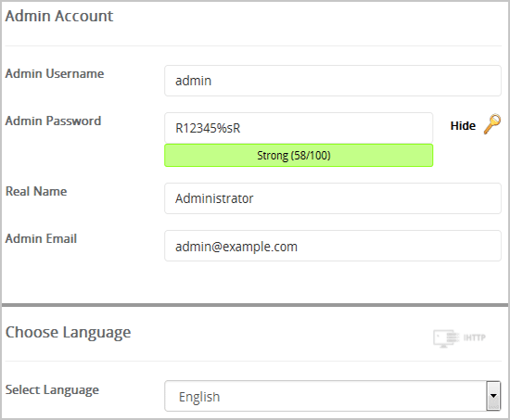510x420 pixels.
Task: Hide the admin password text
Action: point(463,125)
